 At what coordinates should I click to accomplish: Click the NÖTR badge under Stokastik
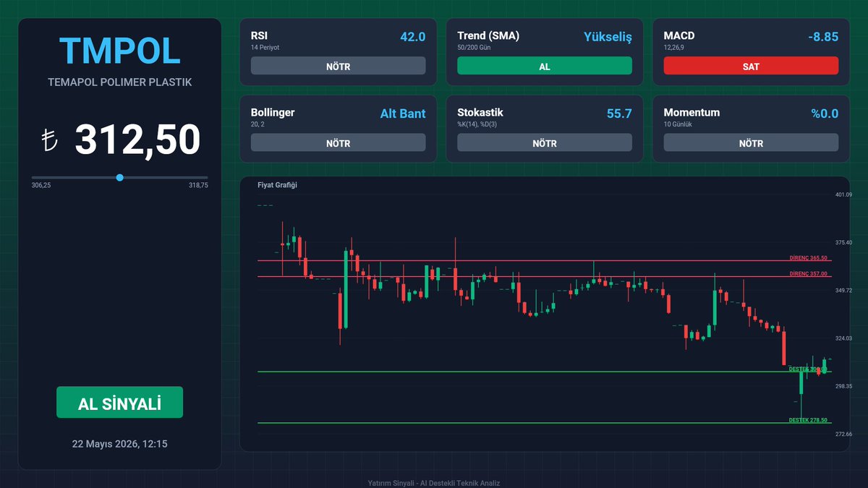click(x=545, y=143)
